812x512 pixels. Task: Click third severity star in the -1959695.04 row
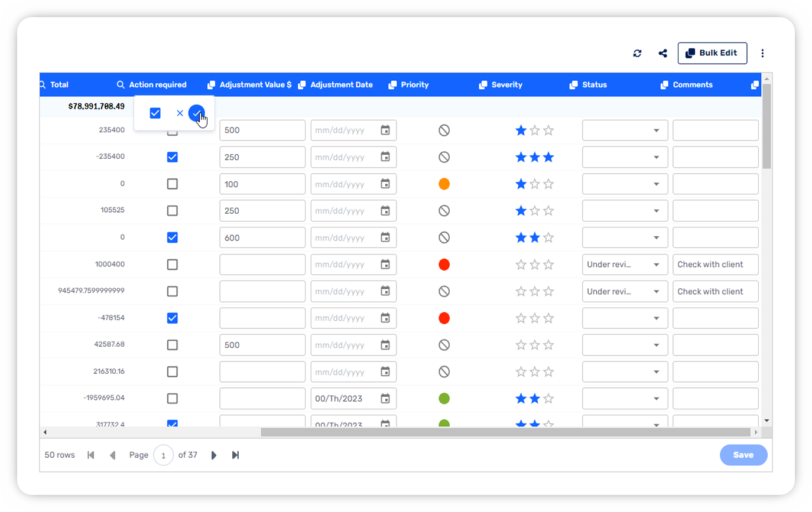549,399
